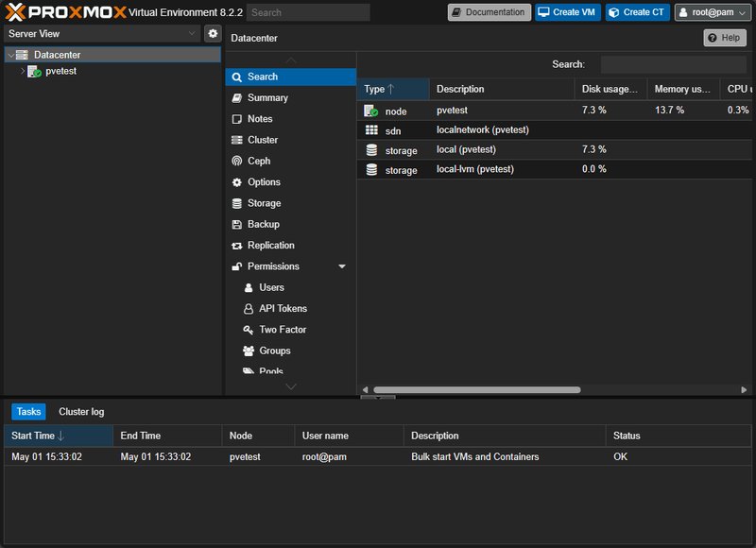
Task: Switch to the Cluster log tab
Action: (x=81, y=412)
